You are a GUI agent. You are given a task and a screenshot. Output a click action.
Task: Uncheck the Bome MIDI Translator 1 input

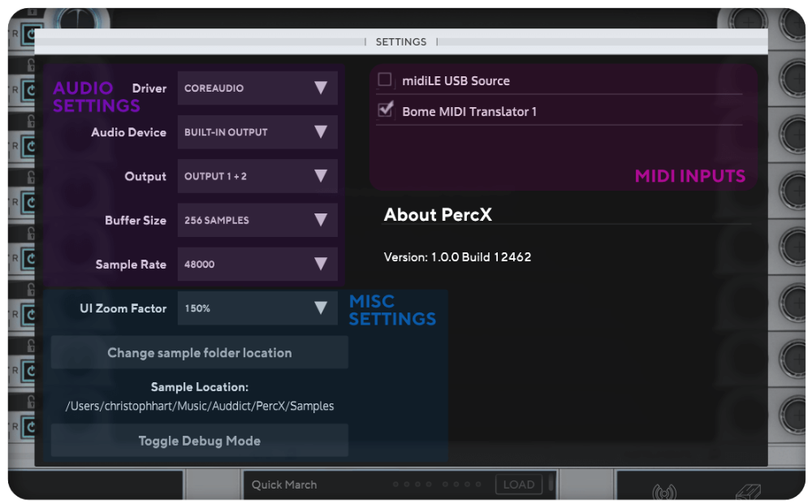tap(385, 110)
